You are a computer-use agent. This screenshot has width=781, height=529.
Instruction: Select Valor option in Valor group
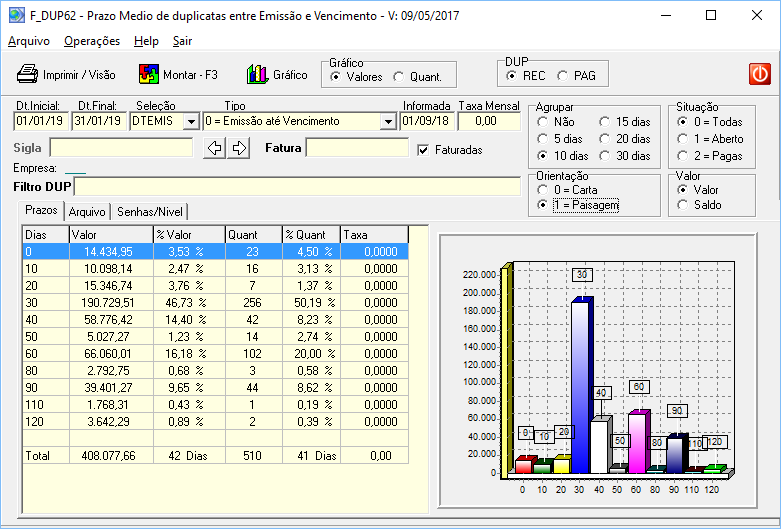683,190
